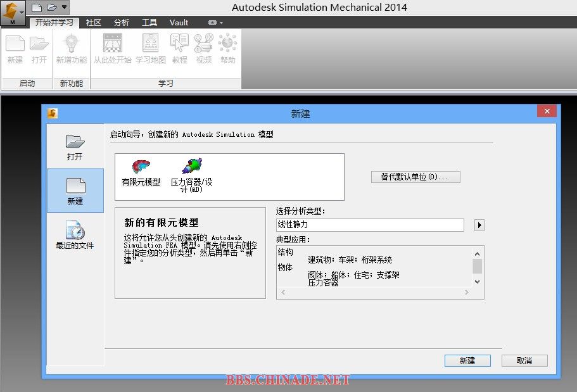577x392 pixels.
Task: Click right arrow of 典型应用 horizontal scrollbar
Action: pyautogui.click(x=466, y=292)
